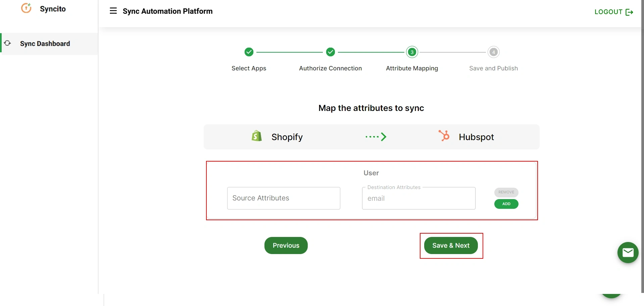Click the dotted sync arrow between apps
Image resolution: width=644 pixels, height=306 pixels.
(376, 136)
